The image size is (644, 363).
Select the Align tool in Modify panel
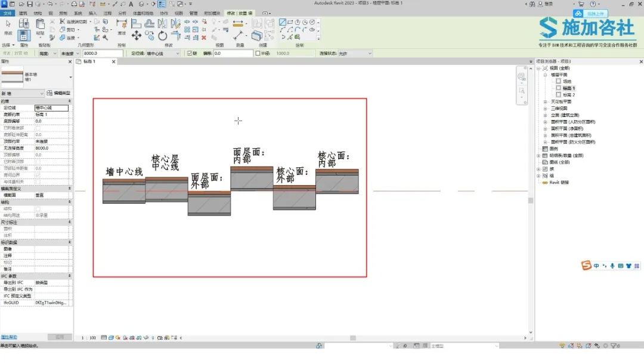(136, 23)
